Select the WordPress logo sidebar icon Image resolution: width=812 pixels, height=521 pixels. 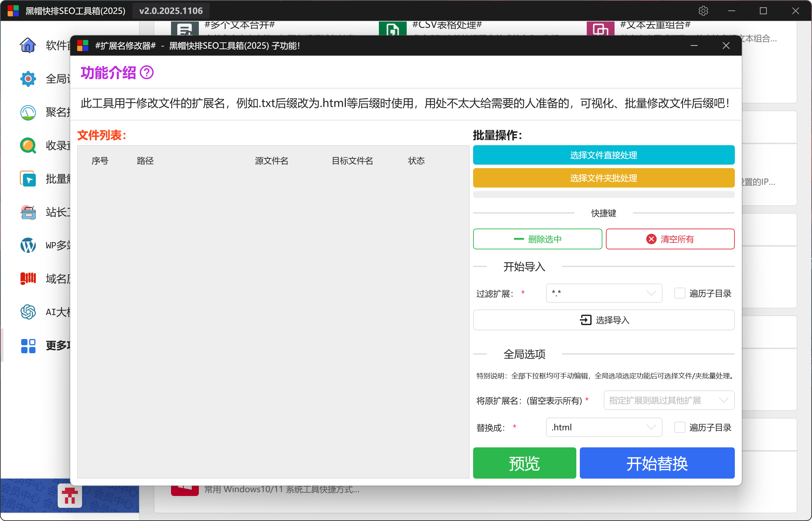point(28,245)
